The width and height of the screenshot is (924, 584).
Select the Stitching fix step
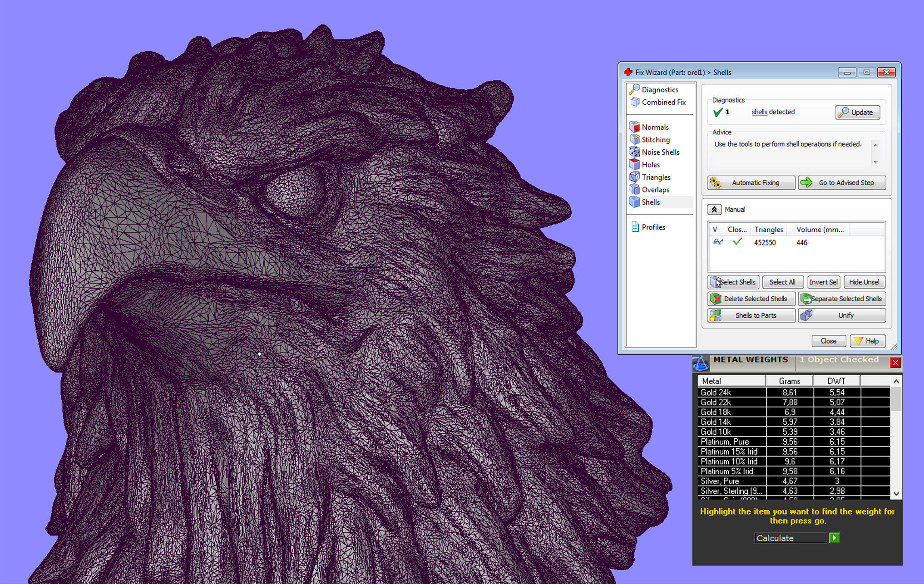click(655, 140)
